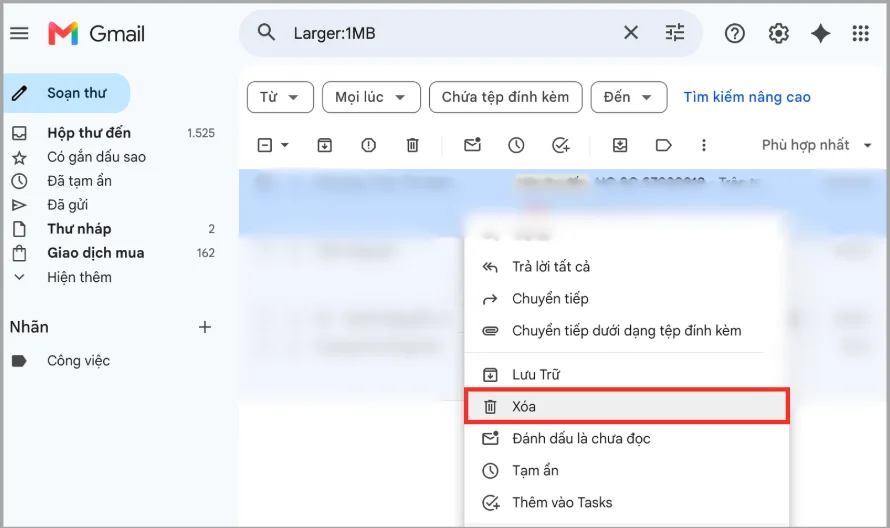
Task: Open the select dropdown arrow beside checkbox
Action: 285,145
